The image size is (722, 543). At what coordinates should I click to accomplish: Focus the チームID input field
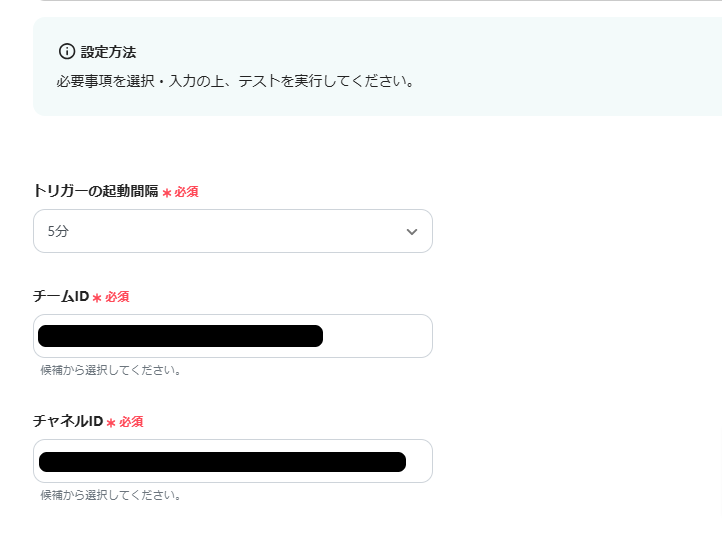pos(232,336)
